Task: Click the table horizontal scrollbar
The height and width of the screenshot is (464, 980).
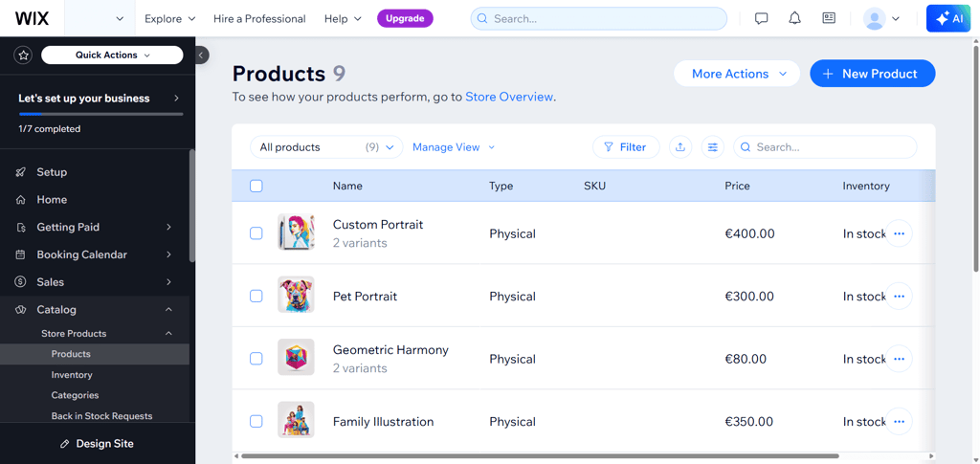Action: 540,456
